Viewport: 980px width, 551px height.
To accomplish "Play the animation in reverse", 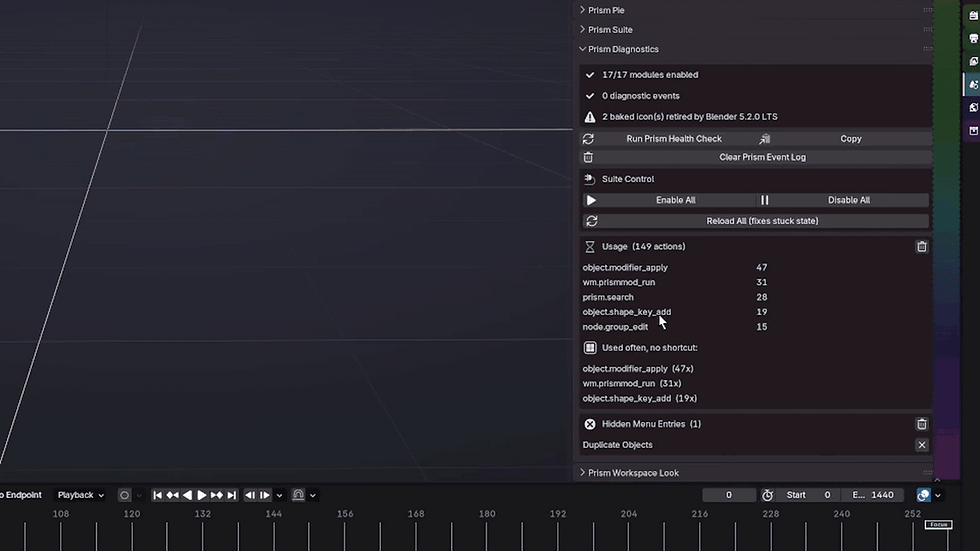I will 187,495.
